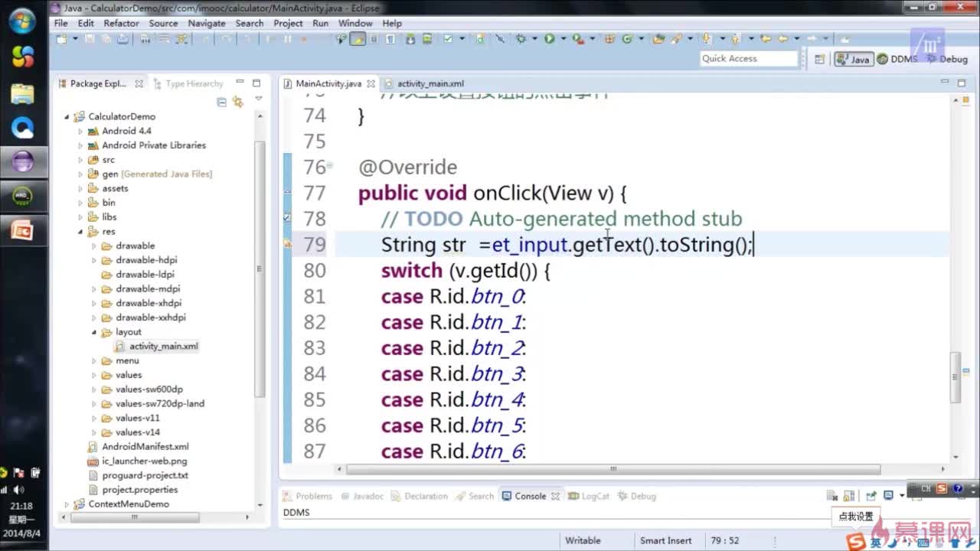Image resolution: width=980 pixels, height=551 pixels.
Task: Click the Package Explorer horizontal scrollbar
Action: pos(136,517)
